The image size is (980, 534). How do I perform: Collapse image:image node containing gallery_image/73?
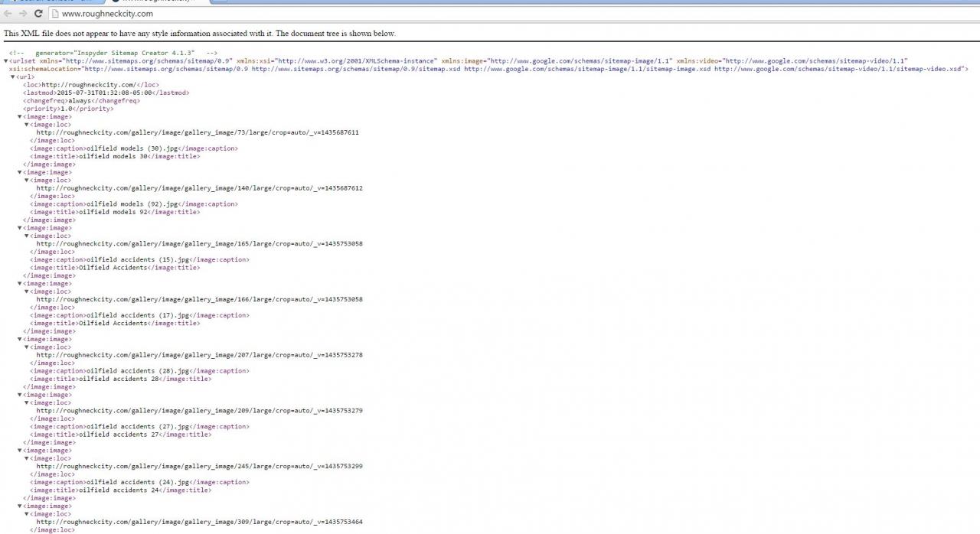pos(20,117)
